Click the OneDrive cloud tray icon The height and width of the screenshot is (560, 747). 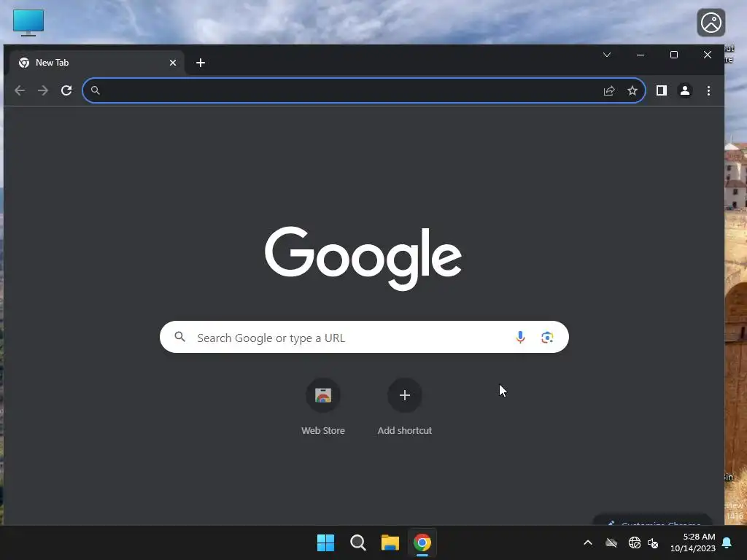click(611, 542)
